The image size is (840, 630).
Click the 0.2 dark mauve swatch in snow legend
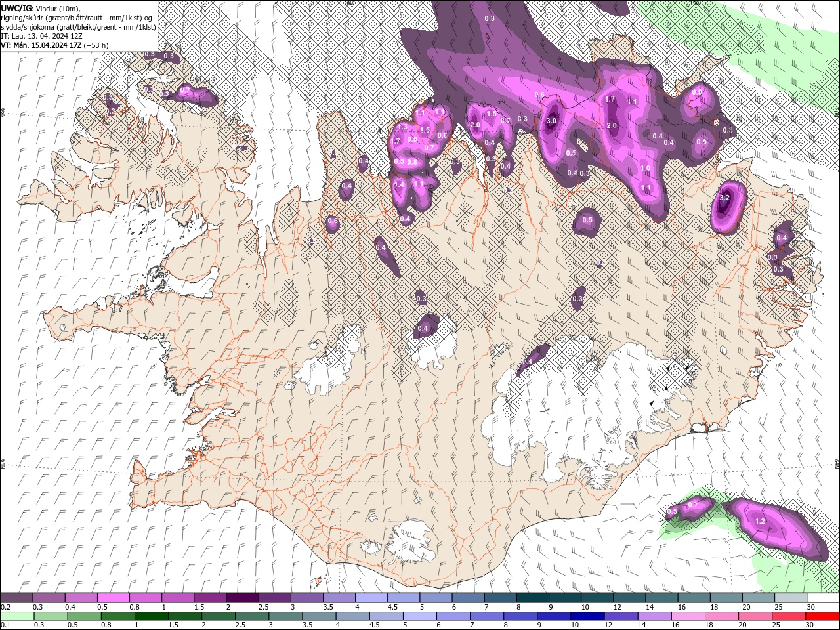click(16, 598)
